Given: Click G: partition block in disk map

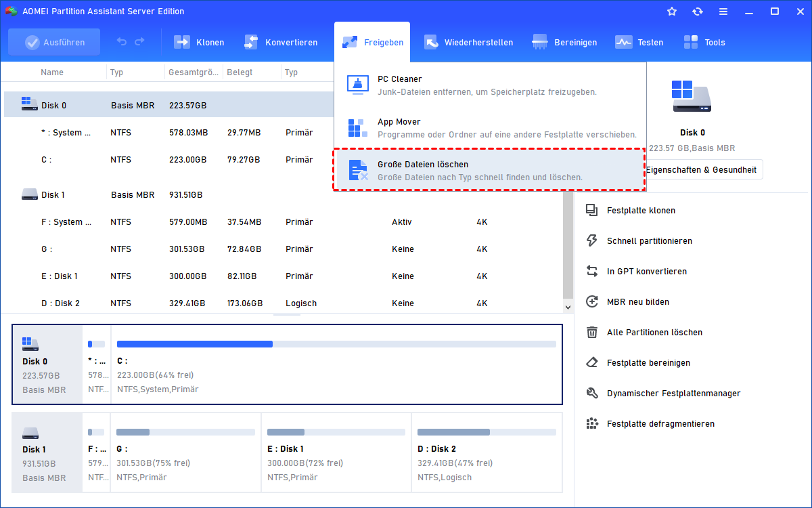Looking at the screenshot, I should coord(185,452).
